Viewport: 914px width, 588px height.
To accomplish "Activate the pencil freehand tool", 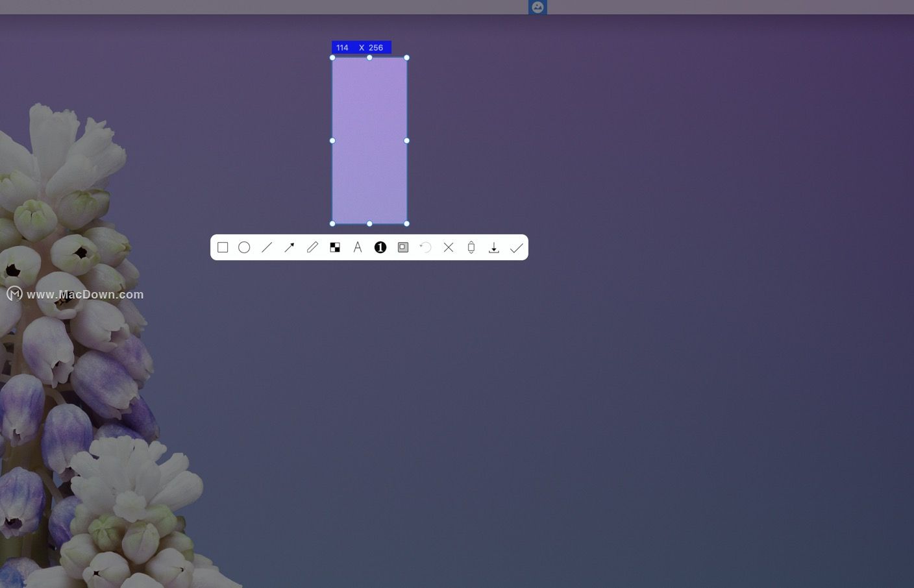I will coord(312,247).
